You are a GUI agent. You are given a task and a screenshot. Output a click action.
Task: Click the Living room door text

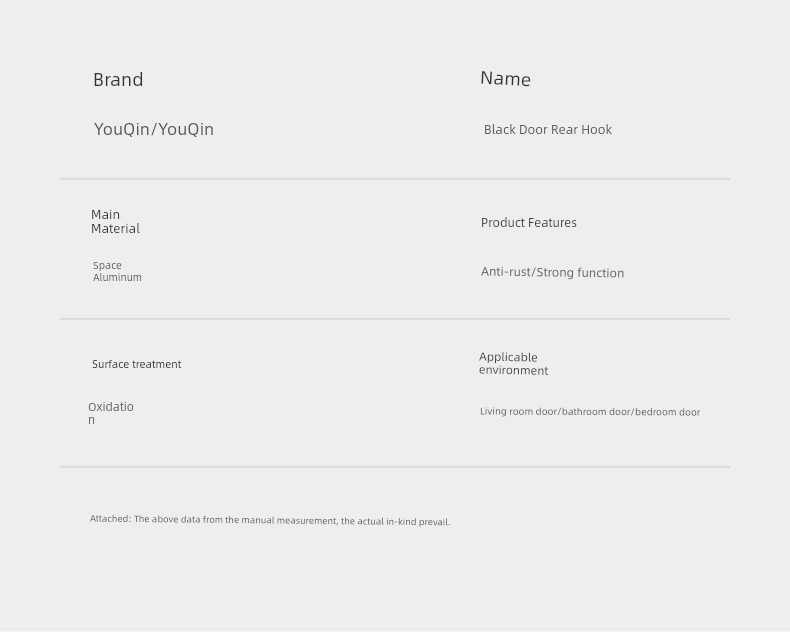click(518, 412)
